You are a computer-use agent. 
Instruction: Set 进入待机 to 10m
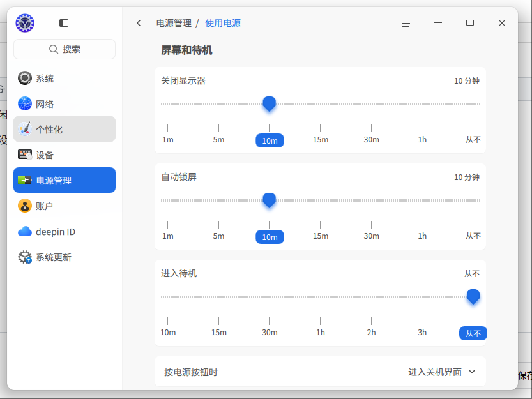[168, 332]
